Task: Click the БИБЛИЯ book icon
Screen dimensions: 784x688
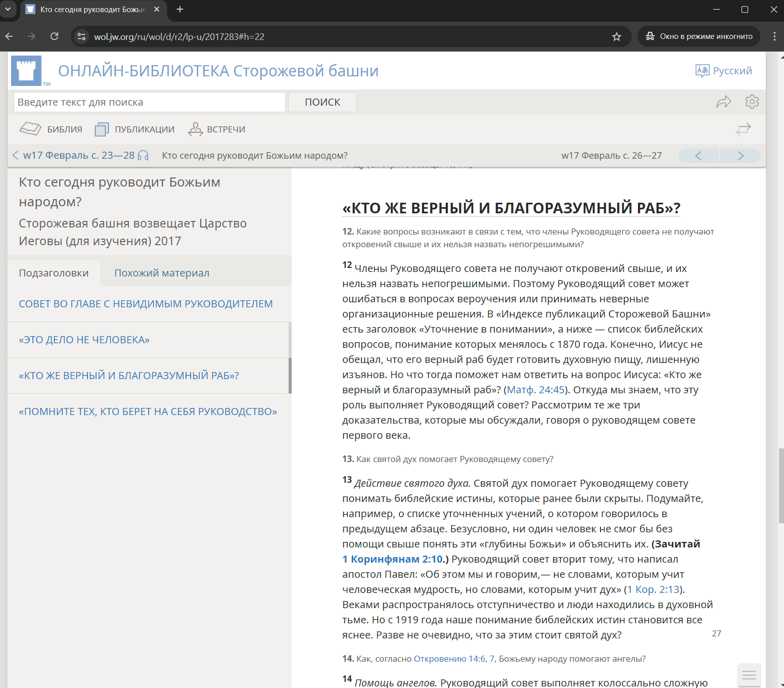Action: tap(30, 129)
